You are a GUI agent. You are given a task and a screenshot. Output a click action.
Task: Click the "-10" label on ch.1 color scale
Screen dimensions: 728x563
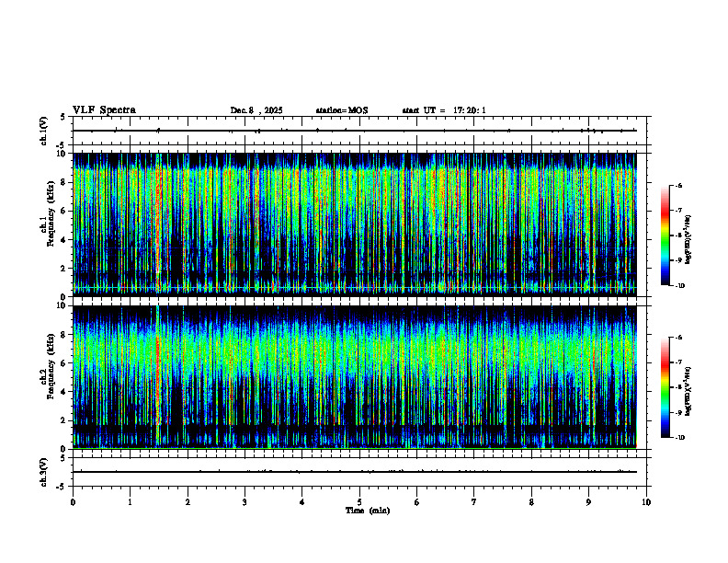[679, 286]
